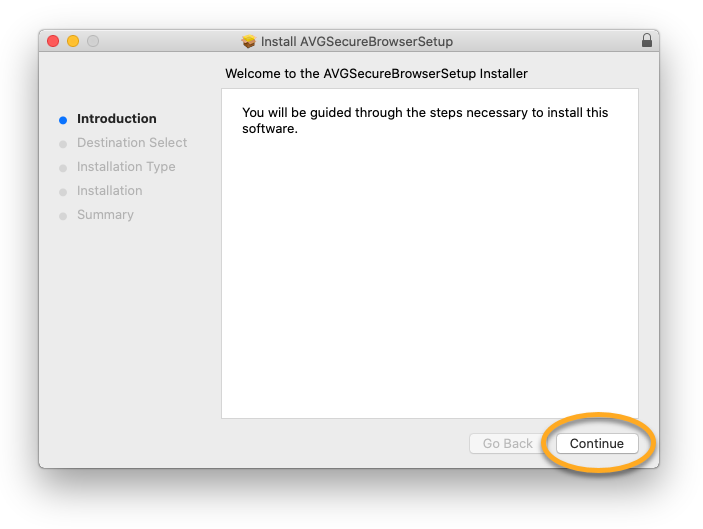
Task: Click the Destination Select step bullet
Action: (63, 144)
